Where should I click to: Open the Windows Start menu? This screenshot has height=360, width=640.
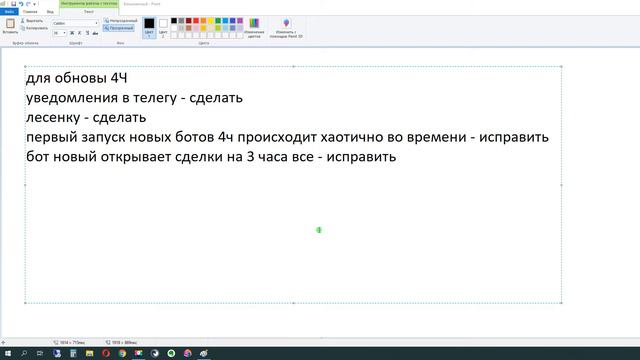click(x=8, y=353)
